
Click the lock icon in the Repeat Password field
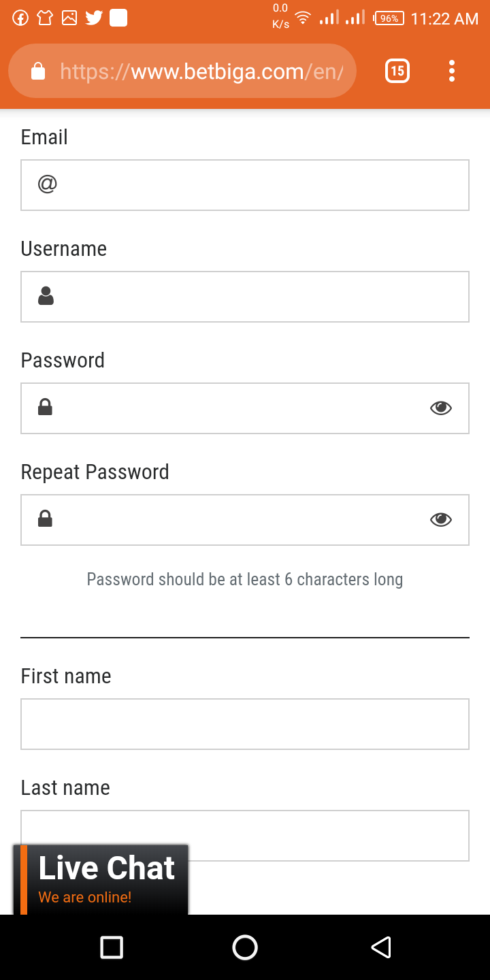[45, 519]
